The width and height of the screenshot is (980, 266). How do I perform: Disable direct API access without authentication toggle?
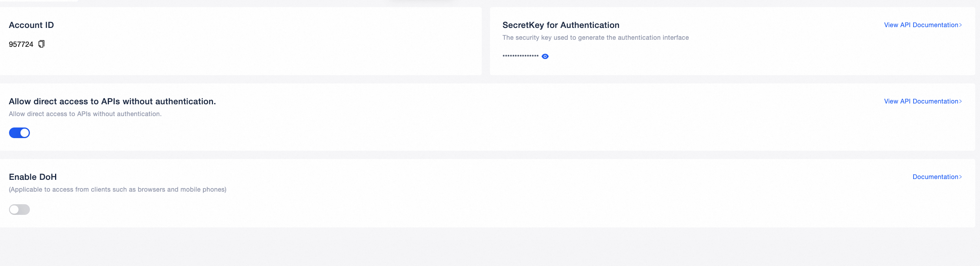coord(19,133)
